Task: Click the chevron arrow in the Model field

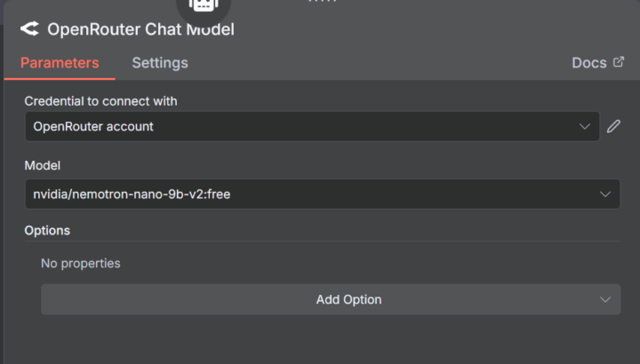Action: pos(605,194)
